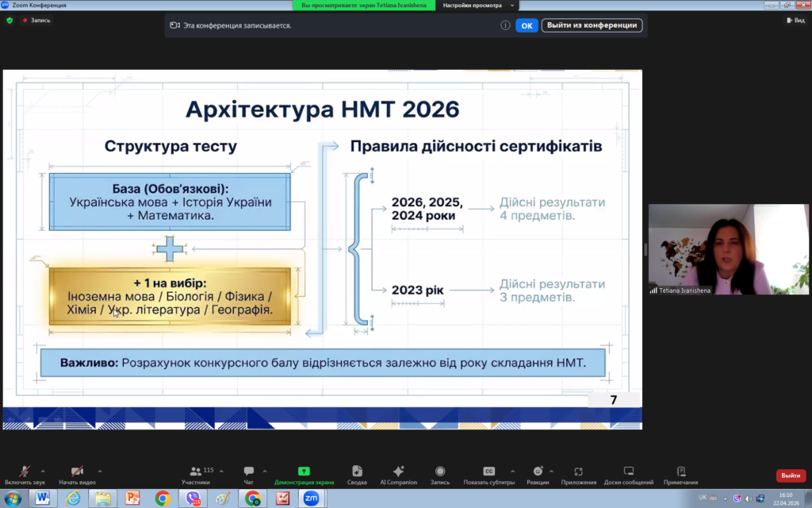Image resolution: width=812 pixels, height=508 pixels.
Task: Open the Реакции reactions picker
Action: point(538,472)
